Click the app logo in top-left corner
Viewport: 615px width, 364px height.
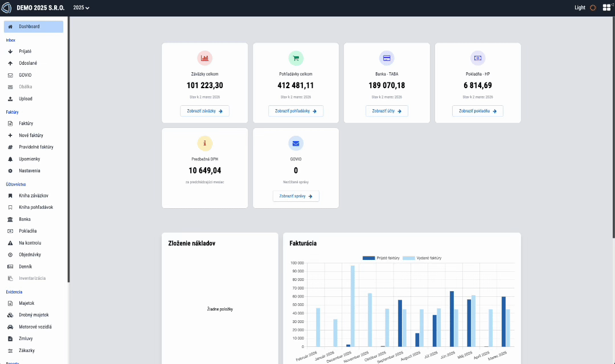click(7, 8)
